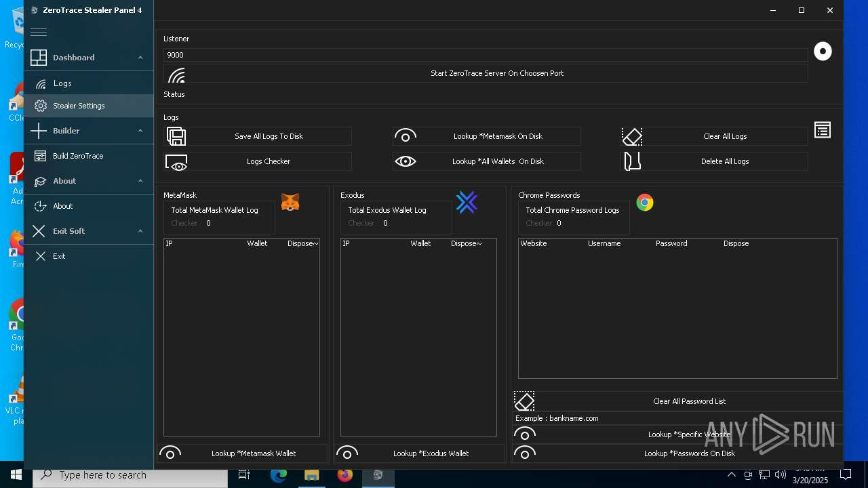Click 'Total Exodus Wallet Log' text
The width and height of the screenshot is (868, 488).
[387, 210]
